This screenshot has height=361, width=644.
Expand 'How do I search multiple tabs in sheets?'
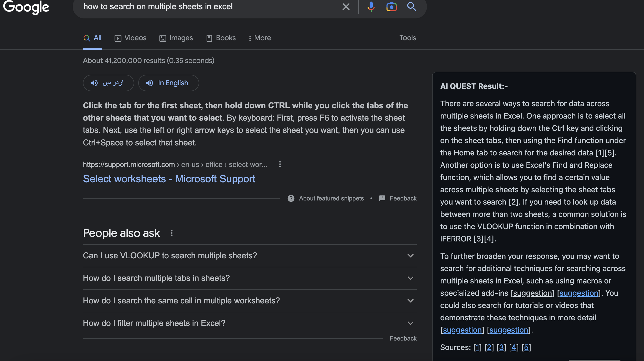click(250, 278)
